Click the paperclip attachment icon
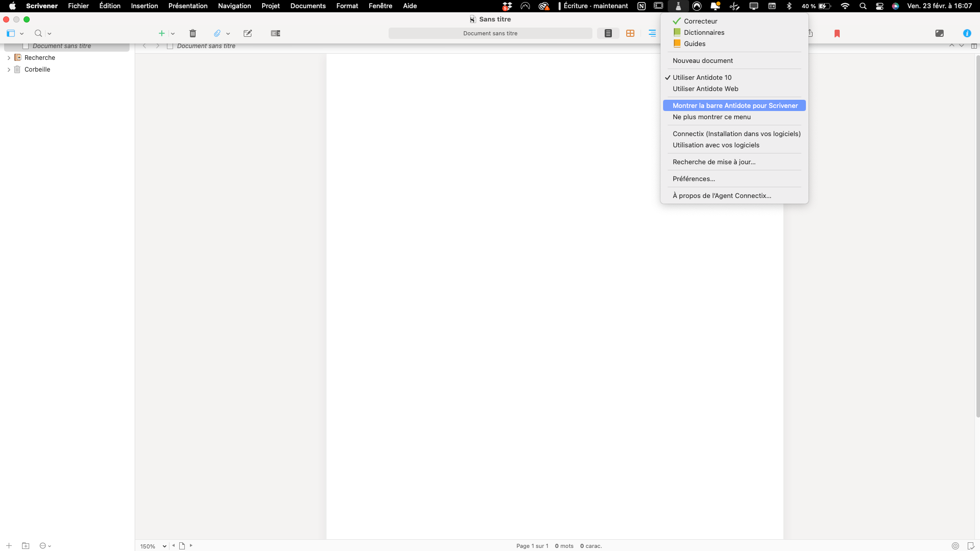This screenshot has width=980, height=551. pos(218,33)
